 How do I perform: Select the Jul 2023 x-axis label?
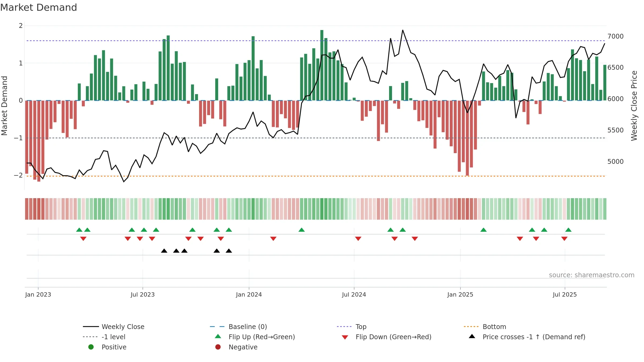click(143, 294)
